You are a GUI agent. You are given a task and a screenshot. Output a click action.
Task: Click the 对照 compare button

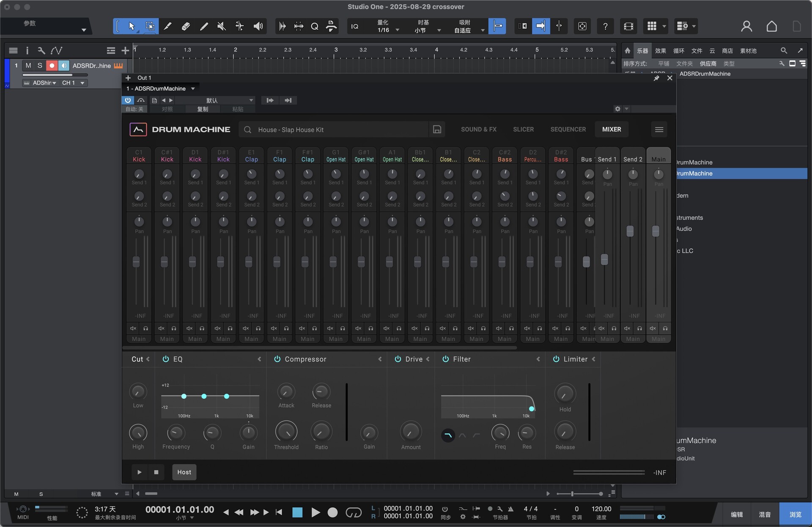pyautogui.click(x=167, y=109)
